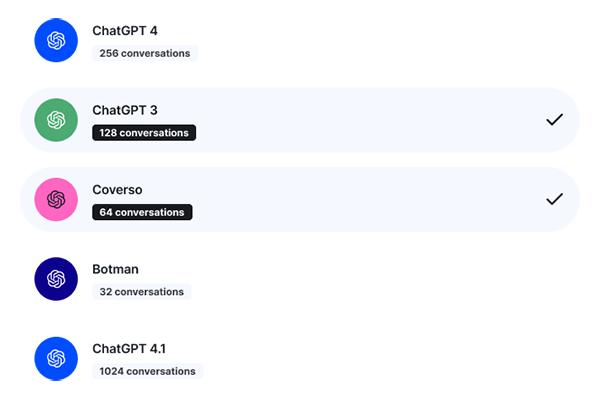Select the ChatGPT 3 name label
This screenshot has height=400, width=600.
pos(125,110)
